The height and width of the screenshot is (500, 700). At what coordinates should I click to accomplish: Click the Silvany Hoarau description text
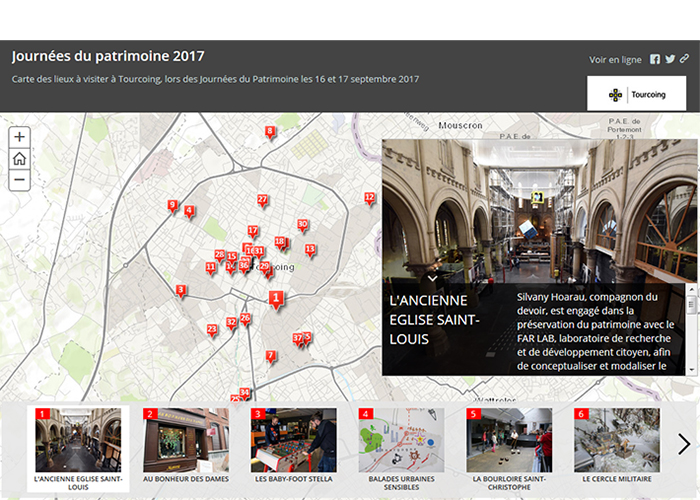pos(596,331)
